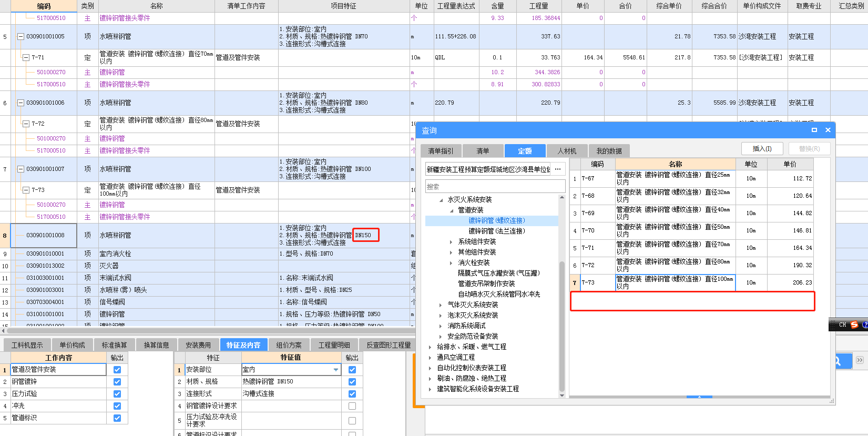Select main table row 030901013002 灭火器
This screenshot has height=436, width=868.
click(208, 266)
